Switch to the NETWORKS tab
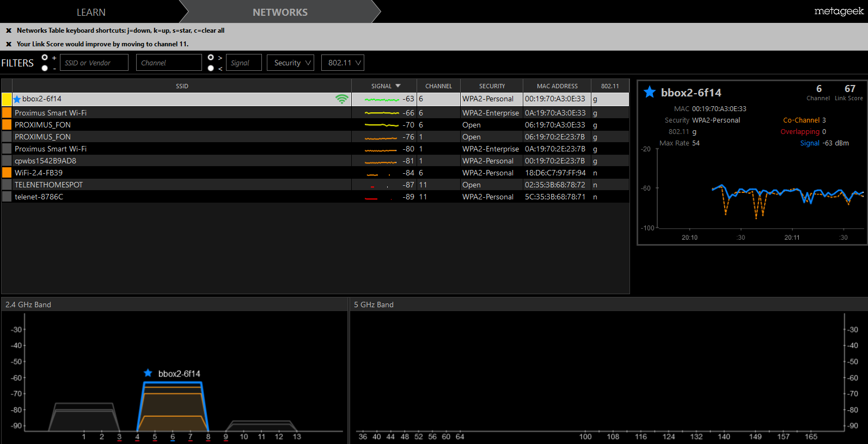 [x=280, y=12]
